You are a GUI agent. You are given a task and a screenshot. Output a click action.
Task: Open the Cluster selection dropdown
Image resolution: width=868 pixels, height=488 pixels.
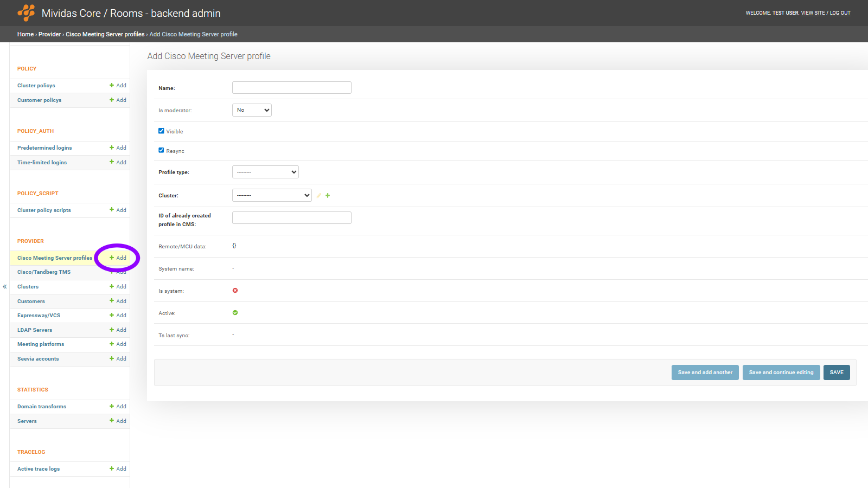272,195
